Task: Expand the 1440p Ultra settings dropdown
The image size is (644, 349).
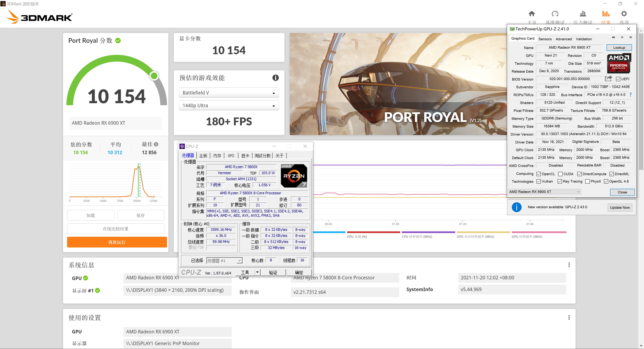Action: tap(274, 105)
